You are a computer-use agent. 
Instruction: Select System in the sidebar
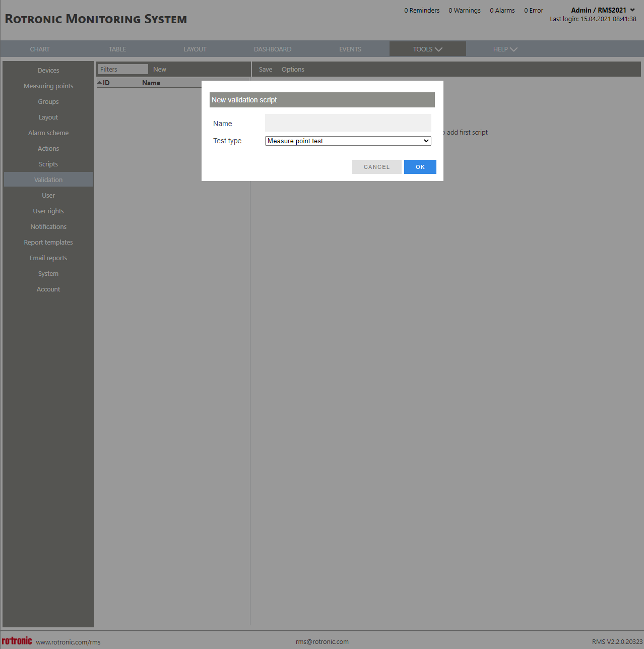pos(48,273)
